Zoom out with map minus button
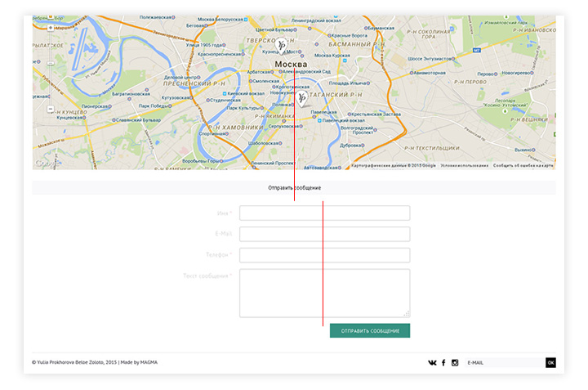588x390 pixels. [51, 109]
